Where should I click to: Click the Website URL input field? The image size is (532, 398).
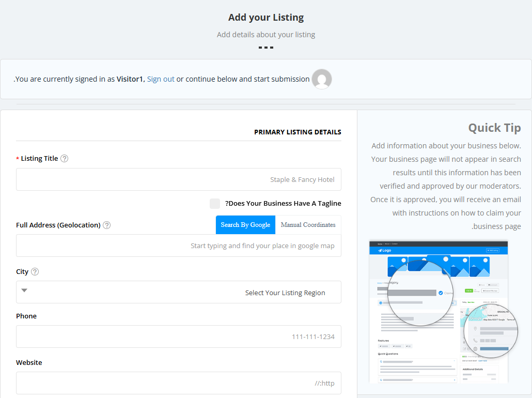point(179,383)
